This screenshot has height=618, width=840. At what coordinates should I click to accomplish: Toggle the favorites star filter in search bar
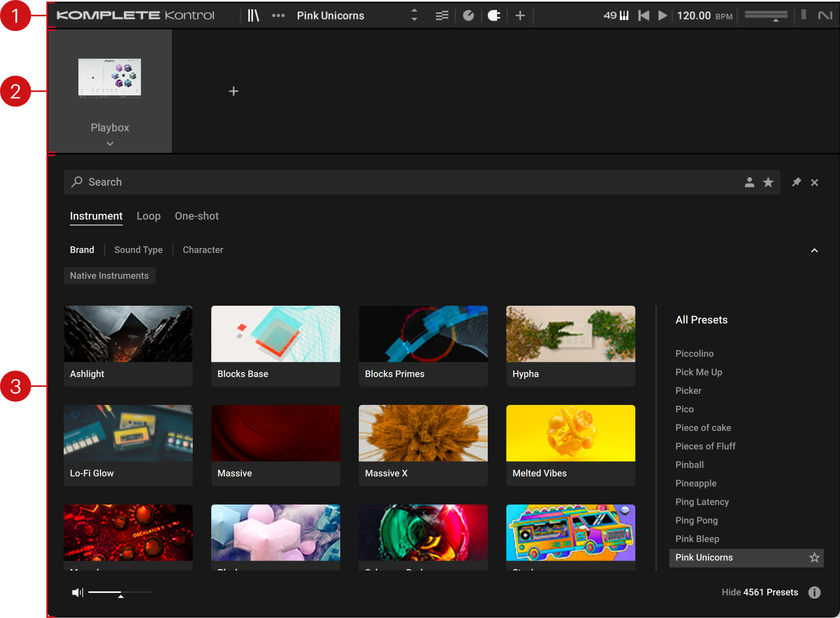coord(768,182)
